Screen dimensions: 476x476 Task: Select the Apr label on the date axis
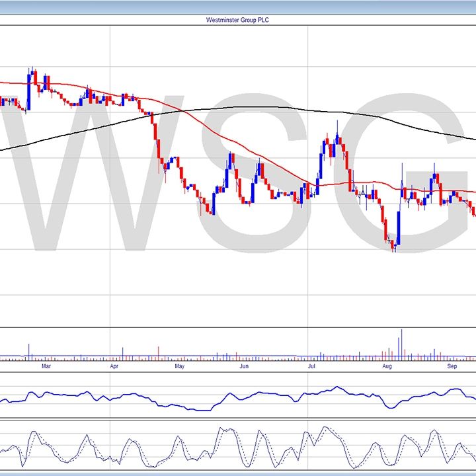(114, 365)
